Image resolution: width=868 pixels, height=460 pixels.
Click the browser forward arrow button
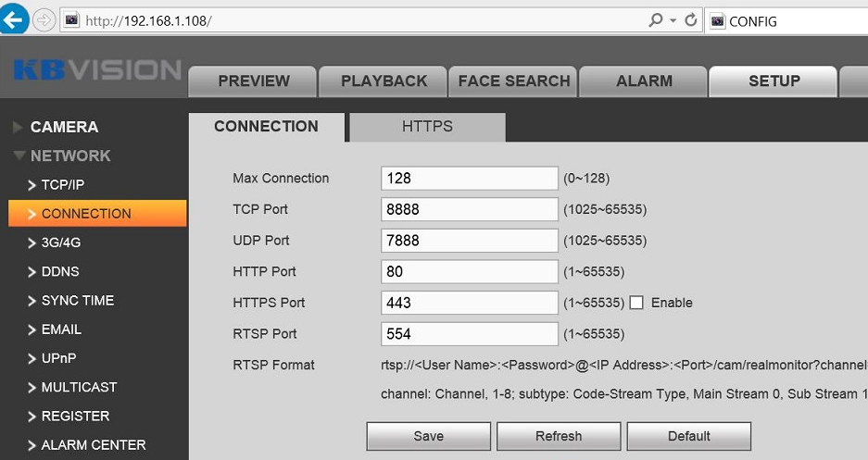(x=44, y=20)
